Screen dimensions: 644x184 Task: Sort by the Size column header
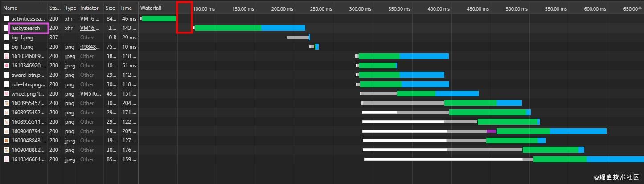pos(110,8)
